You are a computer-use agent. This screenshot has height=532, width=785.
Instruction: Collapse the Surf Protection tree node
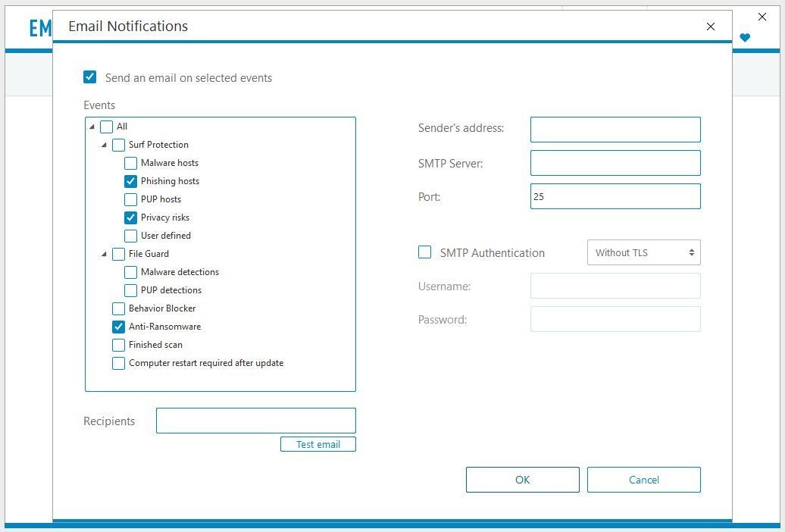[104, 145]
